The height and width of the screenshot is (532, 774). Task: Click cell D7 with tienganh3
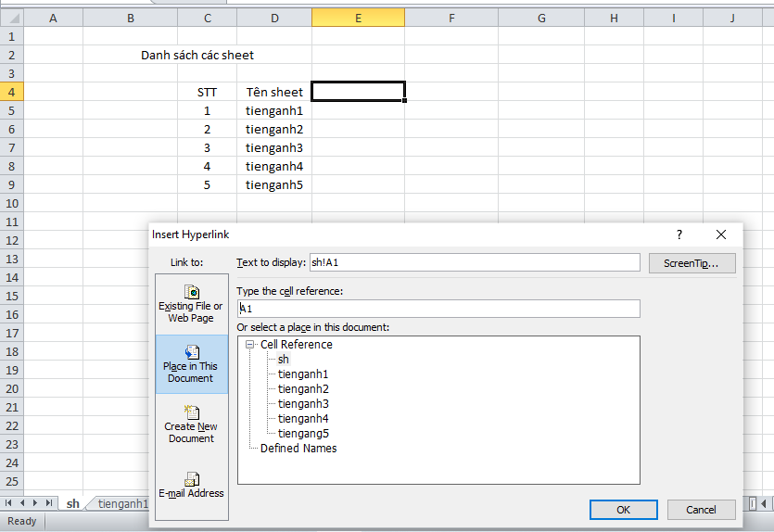(x=274, y=148)
